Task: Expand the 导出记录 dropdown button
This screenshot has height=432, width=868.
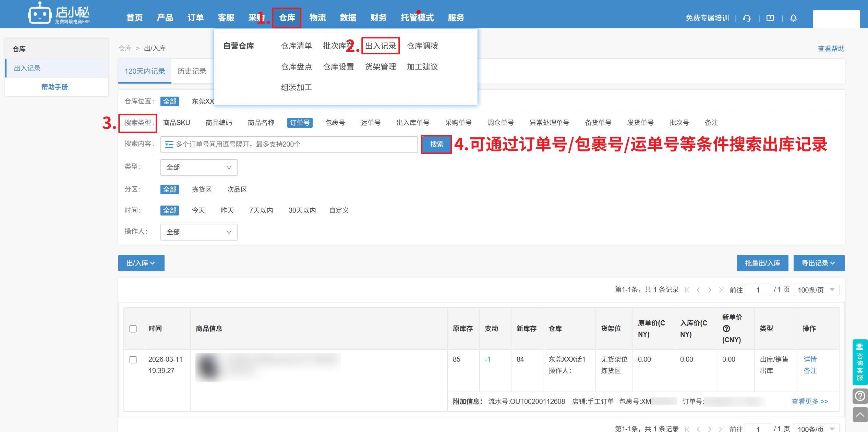Action: 819,263
